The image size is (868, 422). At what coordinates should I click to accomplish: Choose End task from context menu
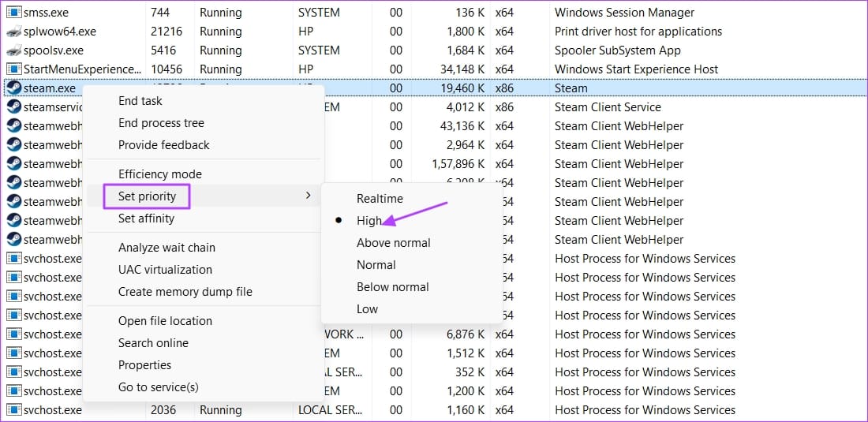click(x=203, y=101)
